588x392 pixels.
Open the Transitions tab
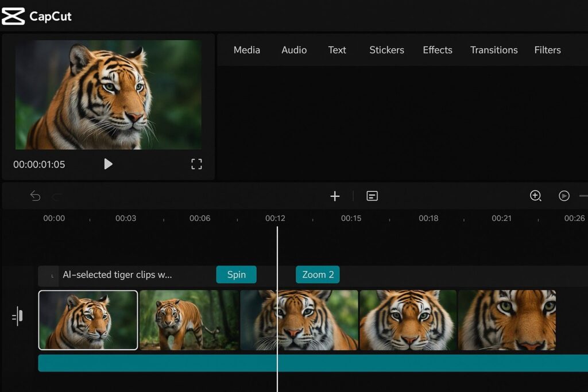click(x=494, y=50)
